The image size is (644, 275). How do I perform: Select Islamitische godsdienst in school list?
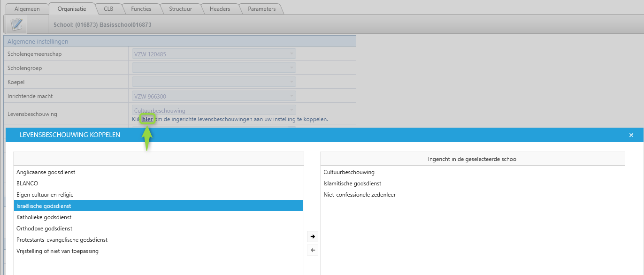pyautogui.click(x=352, y=183)
